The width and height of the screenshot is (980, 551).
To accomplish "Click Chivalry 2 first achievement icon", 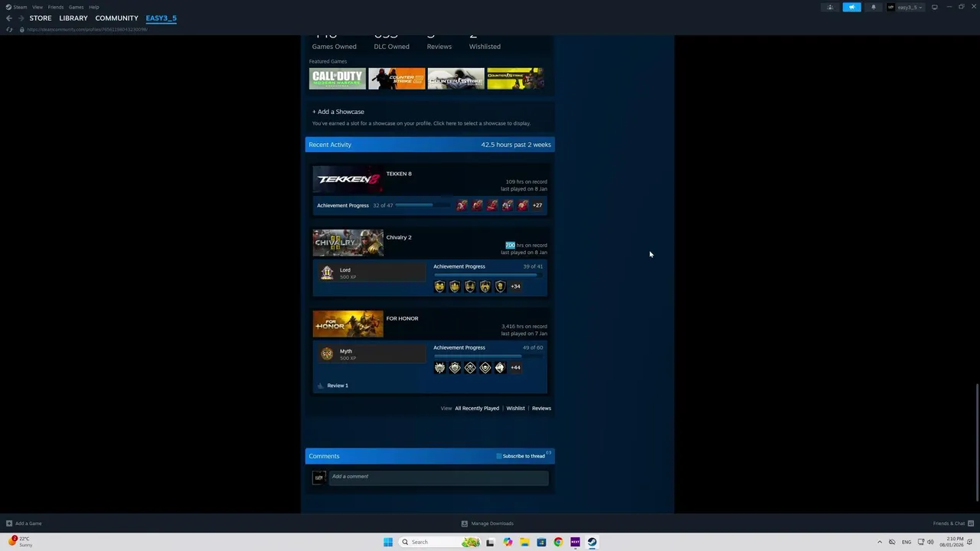I will point(439,286).
